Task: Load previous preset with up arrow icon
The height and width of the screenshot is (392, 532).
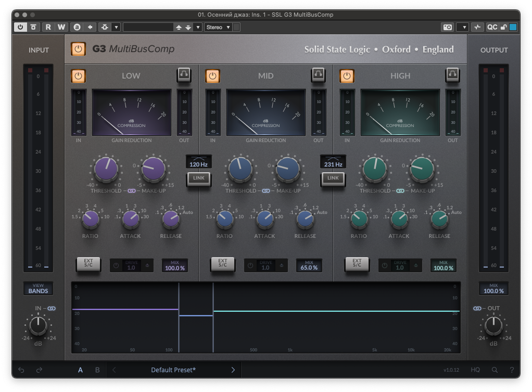Action: (179, 28)
